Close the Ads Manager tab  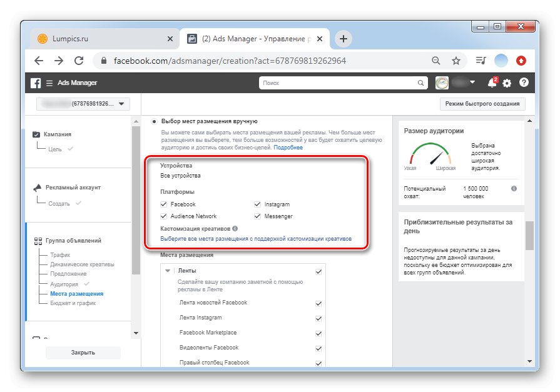tap(320, 39)
